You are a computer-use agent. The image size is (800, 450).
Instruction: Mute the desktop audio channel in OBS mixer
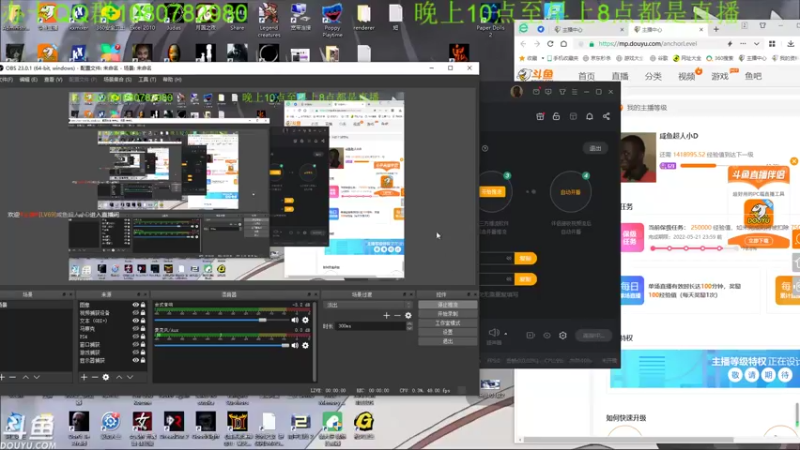[x=295, y=320]
